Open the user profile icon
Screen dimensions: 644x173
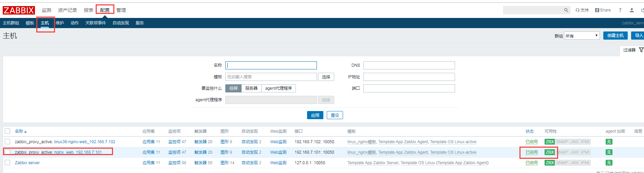(x=632, y=10)
